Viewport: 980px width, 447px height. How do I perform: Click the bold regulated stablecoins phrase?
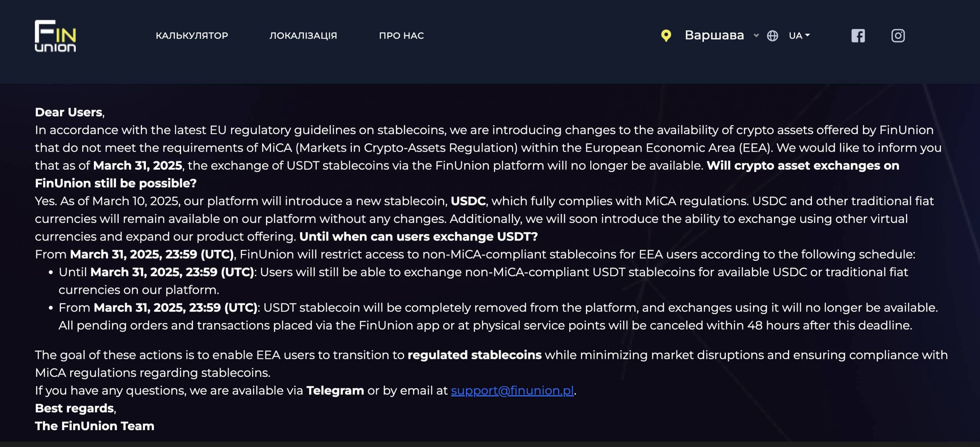click(x=475, y=355)
